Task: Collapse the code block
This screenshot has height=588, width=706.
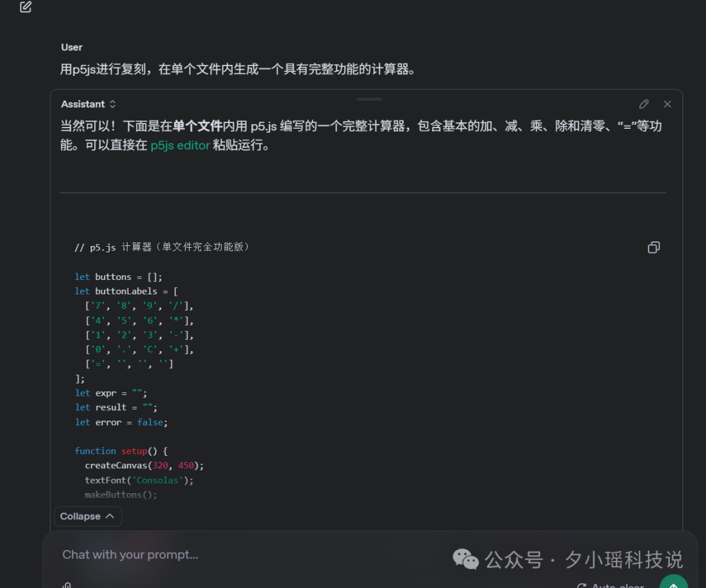Action: click(x=88, y=516)
